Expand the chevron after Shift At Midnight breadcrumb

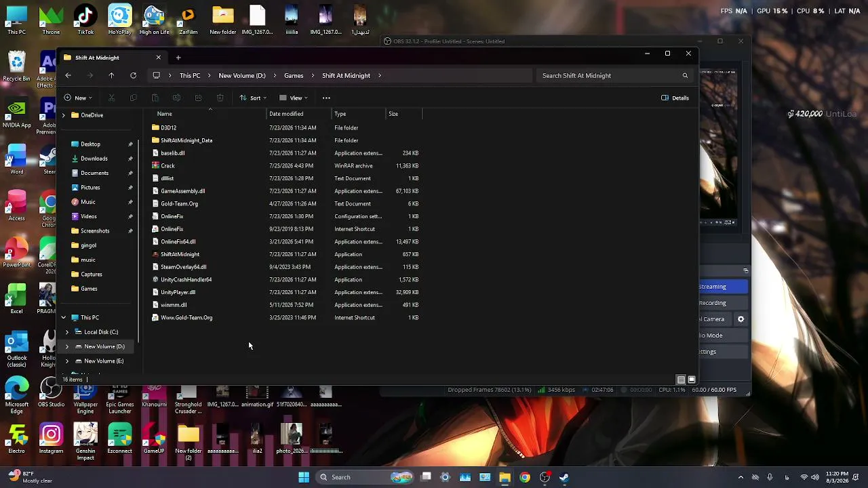tap(380, 75)
